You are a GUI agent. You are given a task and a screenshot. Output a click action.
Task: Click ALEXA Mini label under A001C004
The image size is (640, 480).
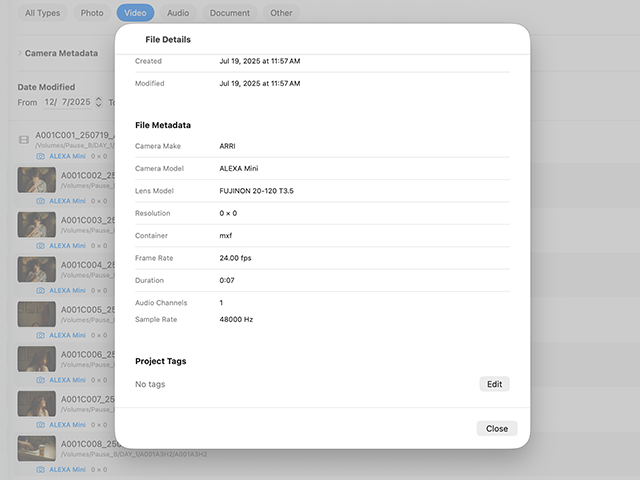(67, 291)
